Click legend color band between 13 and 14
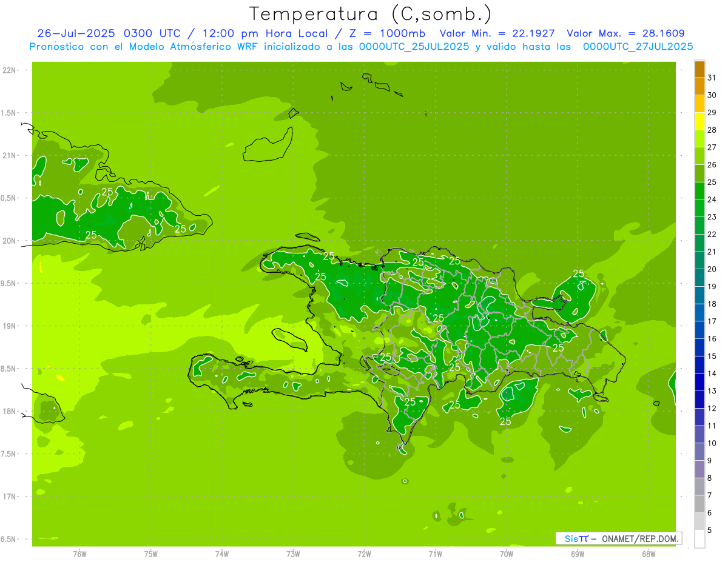This screenshot has height=562, width=728. [699, 383]
